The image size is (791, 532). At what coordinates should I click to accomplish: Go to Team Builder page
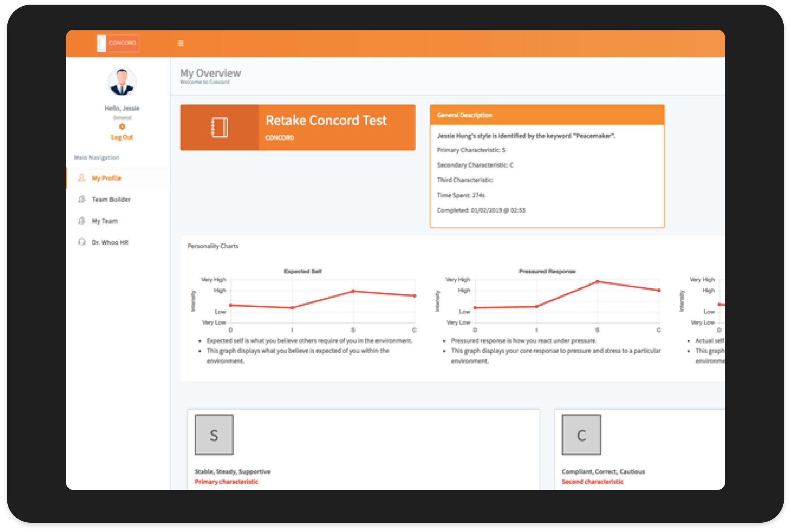pyautogui.click(x=111, y=199)
